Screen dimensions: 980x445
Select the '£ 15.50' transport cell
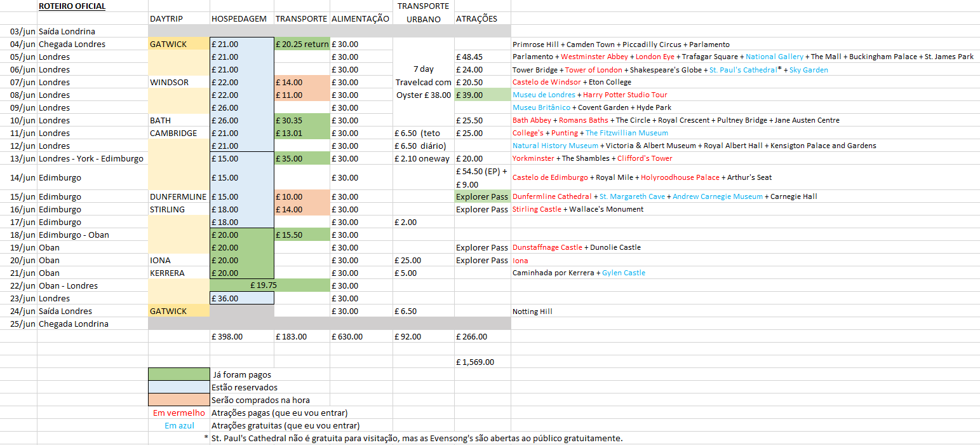[x=302, y=235]
